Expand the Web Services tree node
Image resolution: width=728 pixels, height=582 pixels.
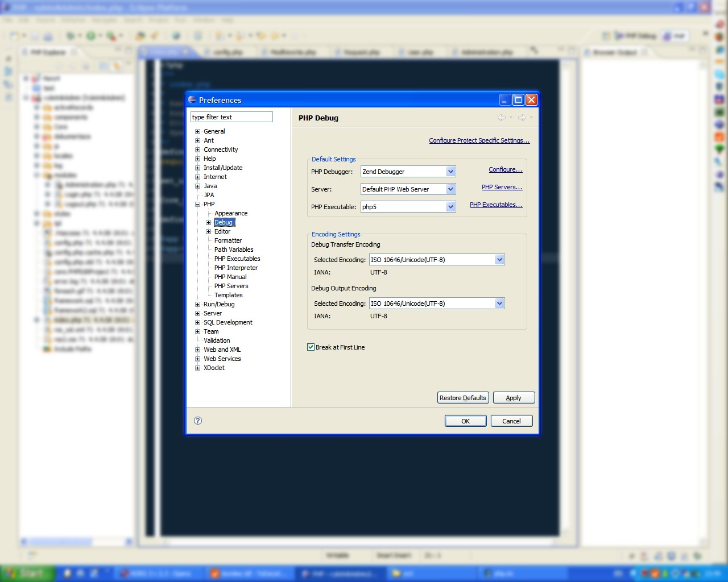click(197, 359)
